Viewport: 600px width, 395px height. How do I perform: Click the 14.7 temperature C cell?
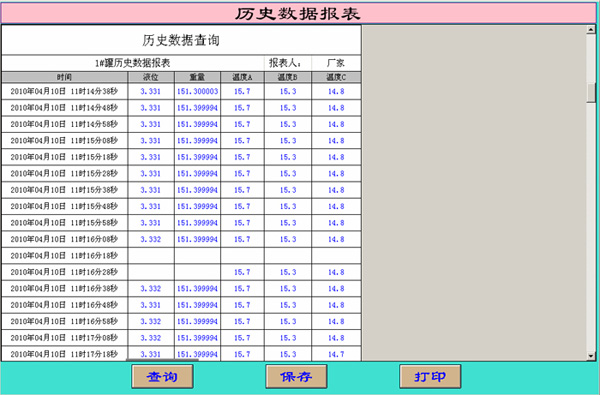(336, 354)
